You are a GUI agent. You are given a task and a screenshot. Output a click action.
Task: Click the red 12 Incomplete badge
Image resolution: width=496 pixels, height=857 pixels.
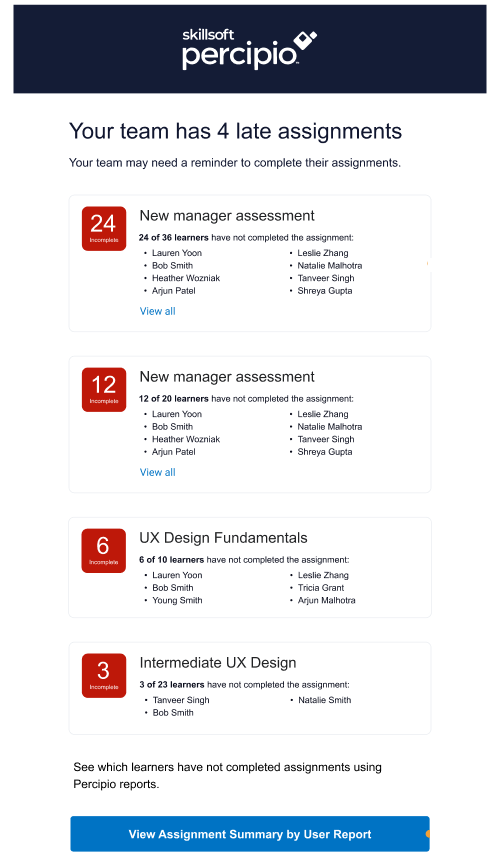(x=104, y=389)
